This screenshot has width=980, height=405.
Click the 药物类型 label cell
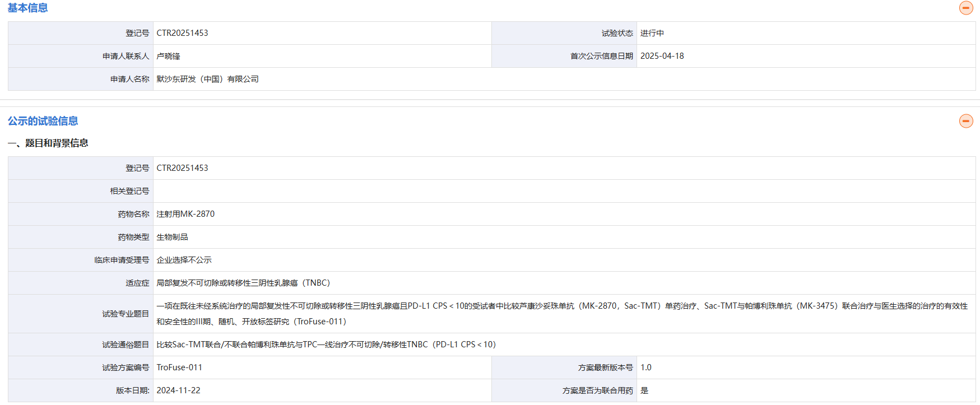coord(81,237)
